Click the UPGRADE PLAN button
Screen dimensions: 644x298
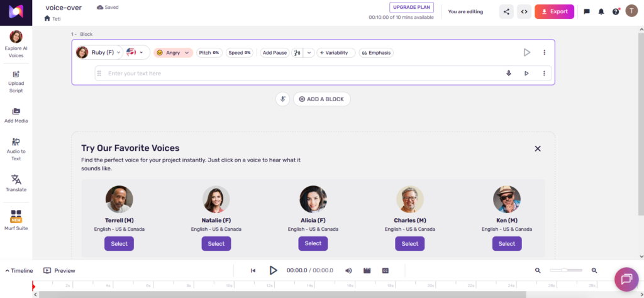411,8
